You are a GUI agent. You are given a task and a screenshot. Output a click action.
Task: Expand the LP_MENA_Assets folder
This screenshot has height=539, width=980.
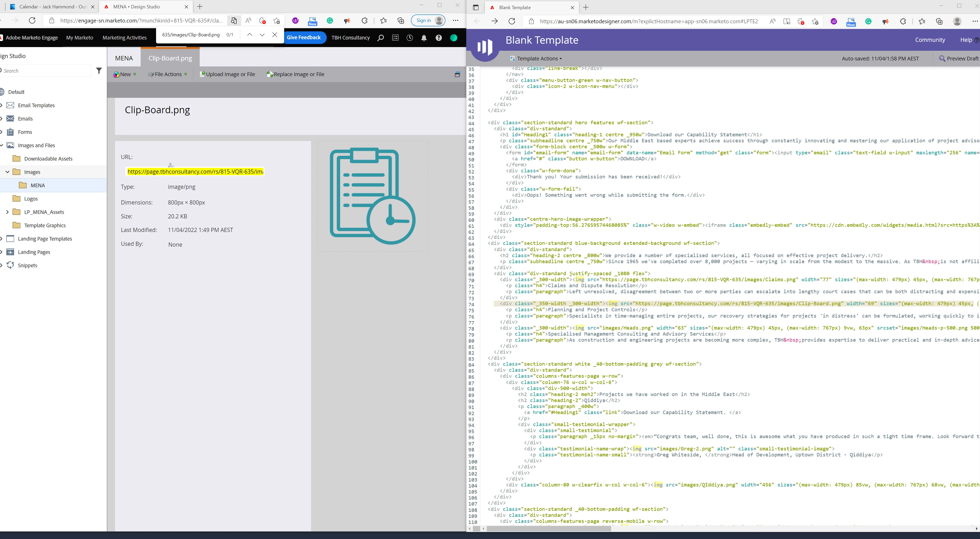pos(7,212)
